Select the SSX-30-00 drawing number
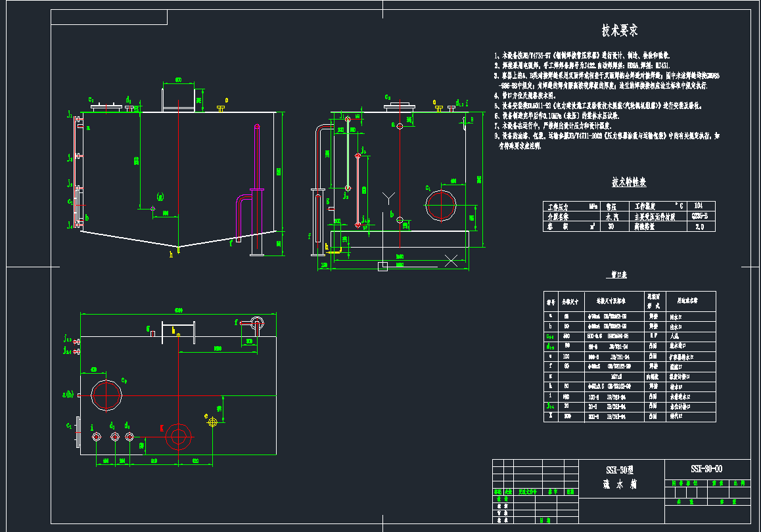Viewport: 761px width, 532px height. (x=707, y=467)
